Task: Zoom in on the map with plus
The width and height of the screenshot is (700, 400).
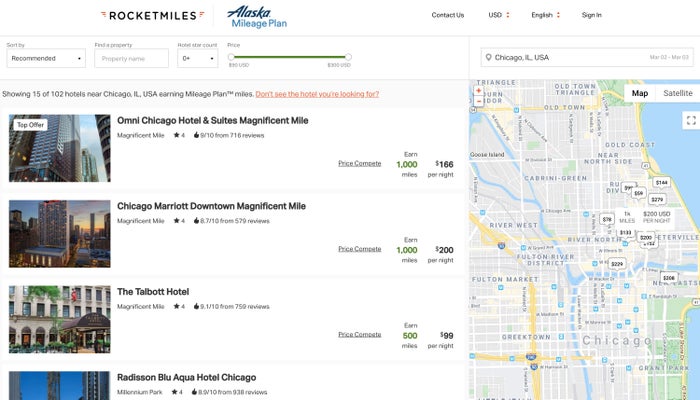Action: pyautogui.click(x=479, y=91)
